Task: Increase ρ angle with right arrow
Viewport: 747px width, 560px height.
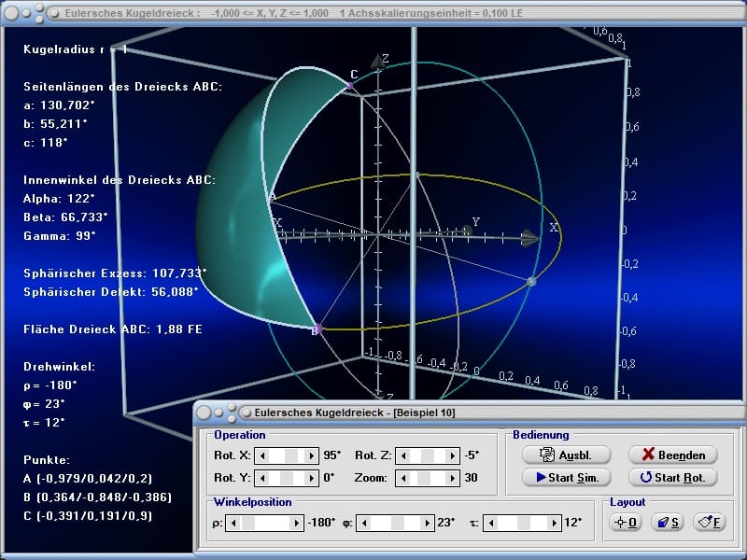Action: coord(296,523)
